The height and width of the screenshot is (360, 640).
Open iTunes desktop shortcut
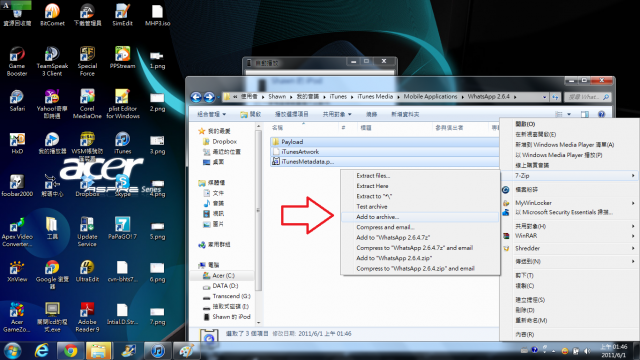click(x=122, y=143)
